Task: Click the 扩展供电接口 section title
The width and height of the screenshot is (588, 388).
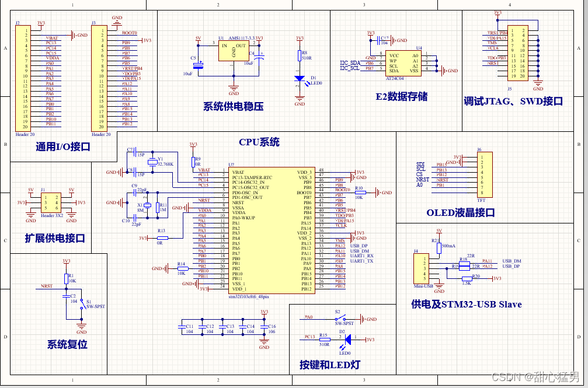Action: pos(55,238)
